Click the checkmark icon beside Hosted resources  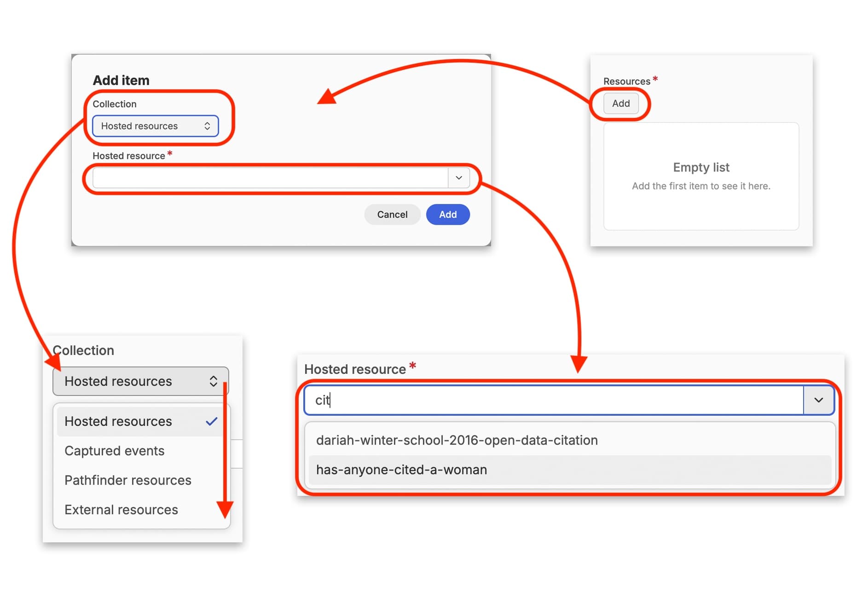tap(211, 421)
